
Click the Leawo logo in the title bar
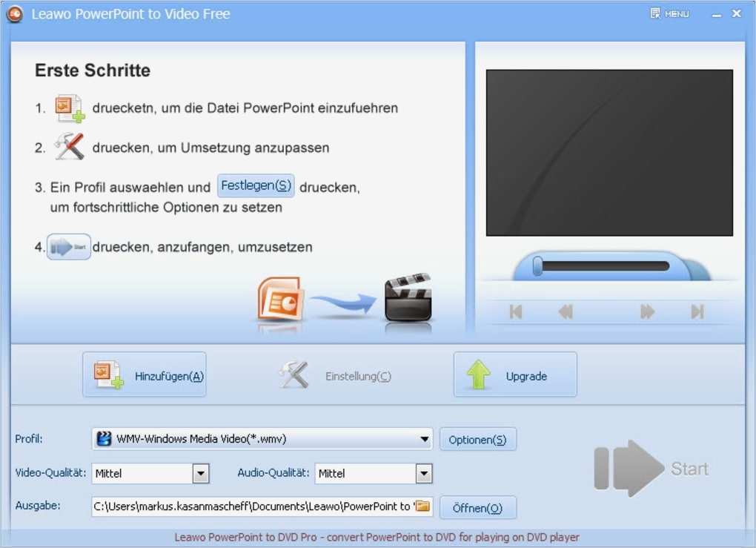click(x=13, y=13)
